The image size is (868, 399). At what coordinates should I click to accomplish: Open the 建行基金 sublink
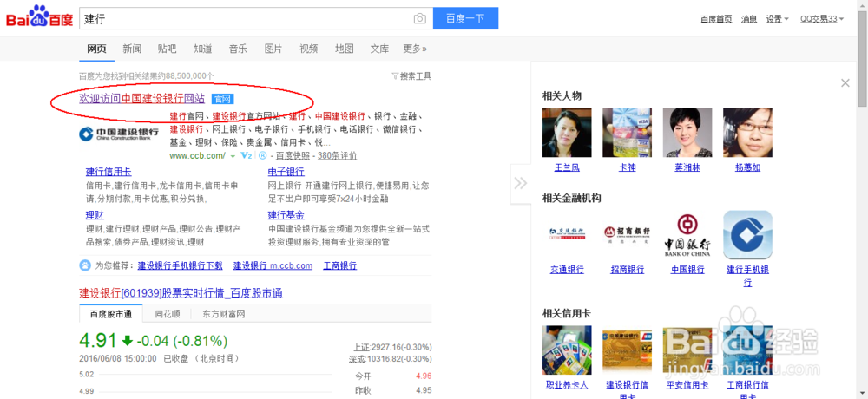pos(286,215)
